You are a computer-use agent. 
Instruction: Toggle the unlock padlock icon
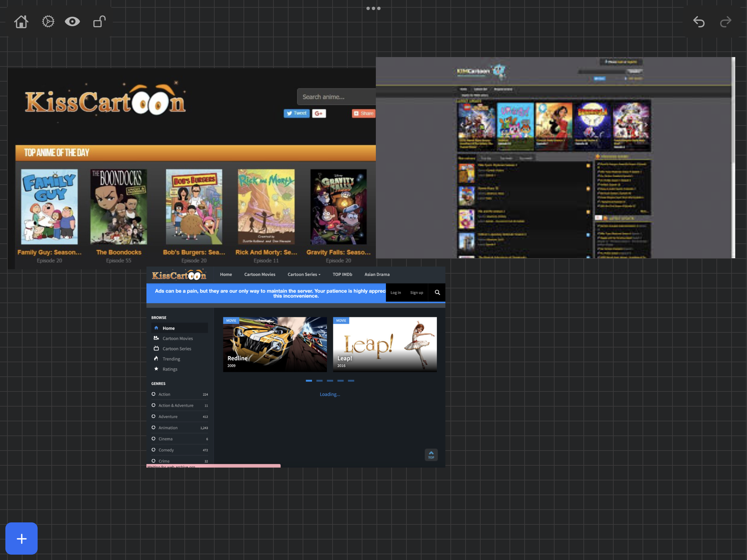[x=99, y=21]
